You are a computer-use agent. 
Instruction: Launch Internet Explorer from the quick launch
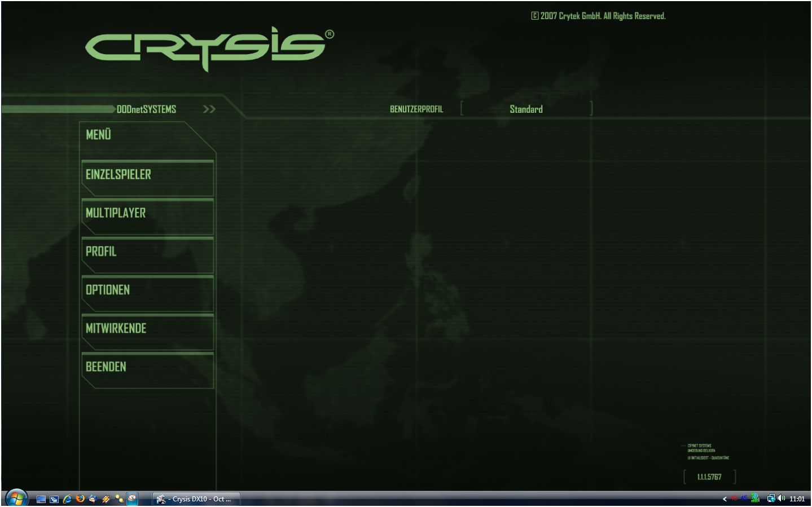[x=67, y=499]
